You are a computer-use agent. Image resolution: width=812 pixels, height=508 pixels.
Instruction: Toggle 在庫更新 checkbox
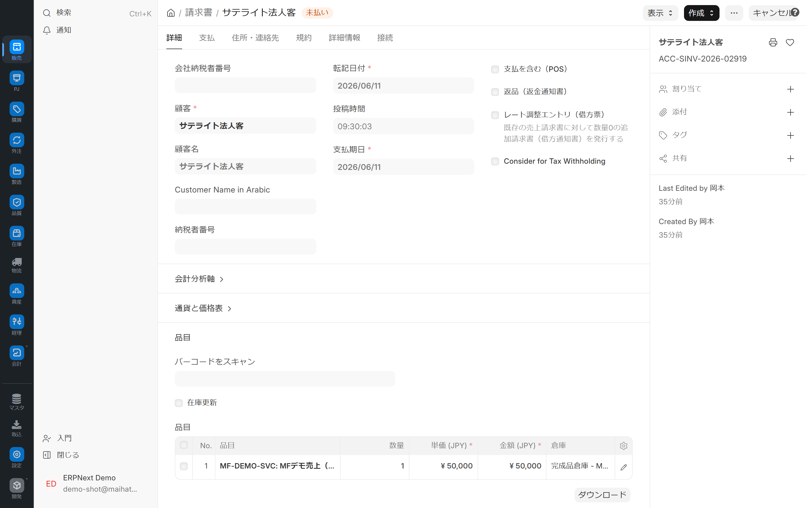[178, 403]
